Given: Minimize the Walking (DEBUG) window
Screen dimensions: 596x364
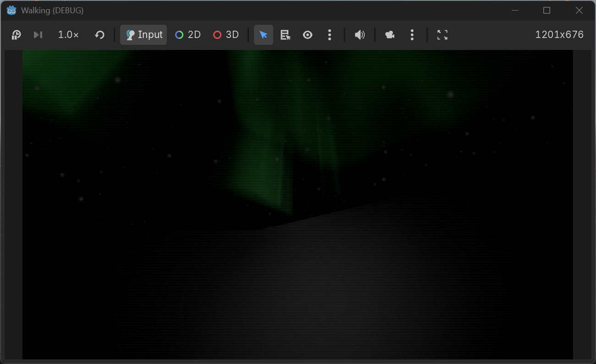Looking at the screenshot, I should pos(515,10).
